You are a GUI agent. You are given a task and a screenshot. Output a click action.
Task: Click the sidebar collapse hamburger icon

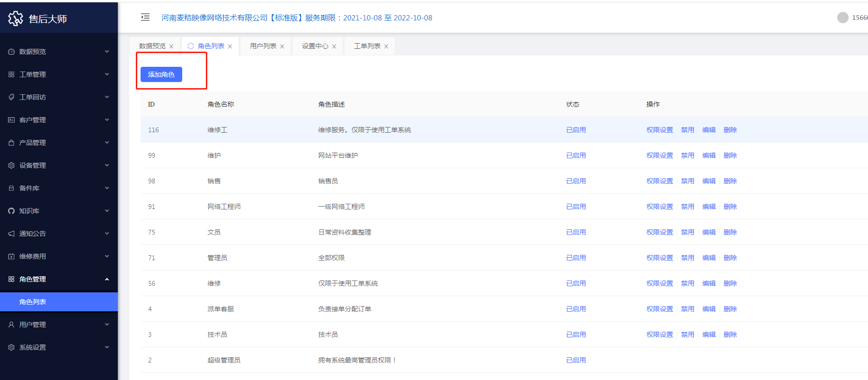[145, 18]
